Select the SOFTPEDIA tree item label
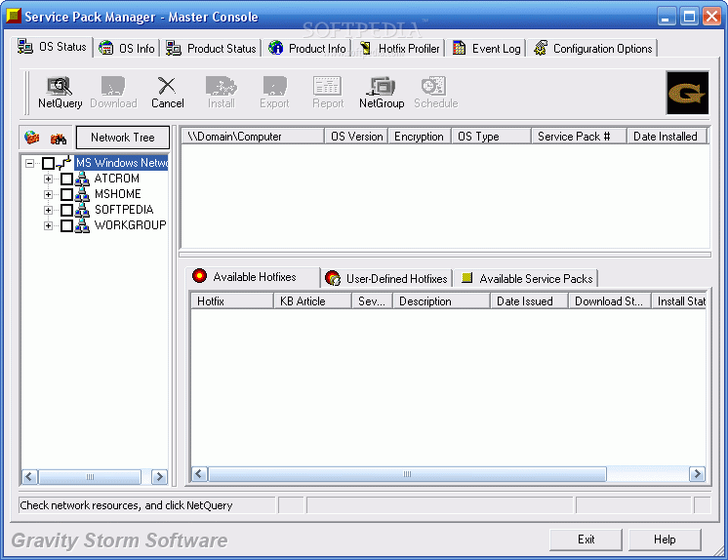The width and height of the screenshot is (728, 560). point(124,210)
